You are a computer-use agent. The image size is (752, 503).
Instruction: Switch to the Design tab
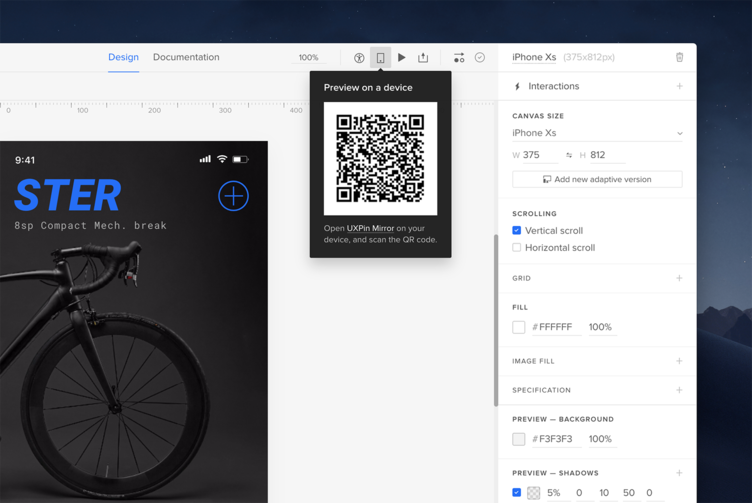click(x=123, y=57)
